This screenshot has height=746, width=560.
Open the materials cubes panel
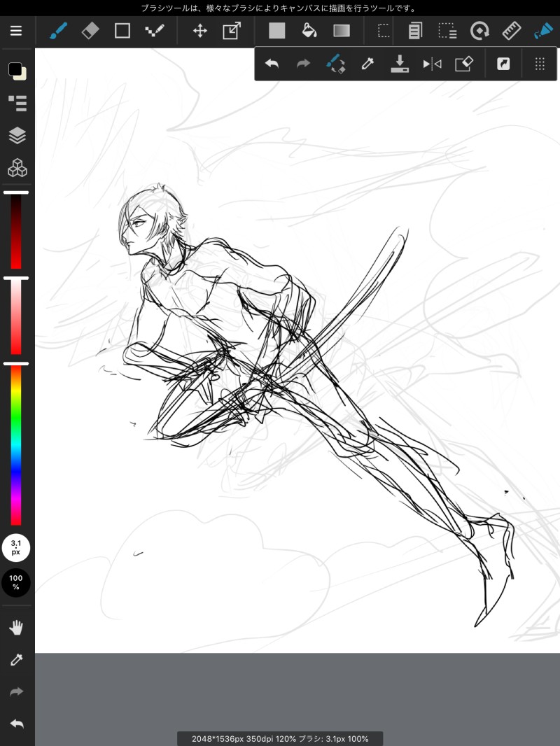pyautogui.click(x=17, y=167)
